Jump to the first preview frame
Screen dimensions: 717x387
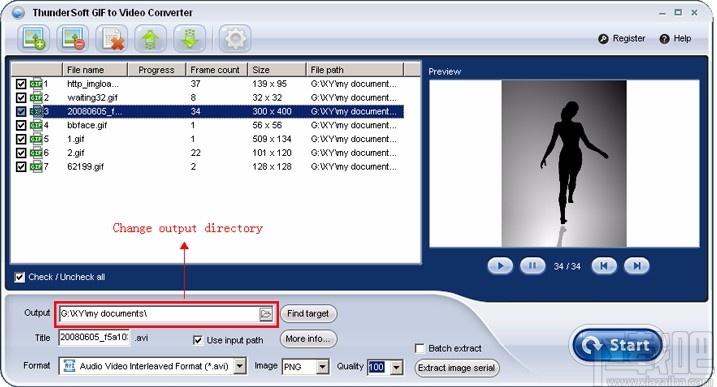pyautogui.click(x=604, y=266)
